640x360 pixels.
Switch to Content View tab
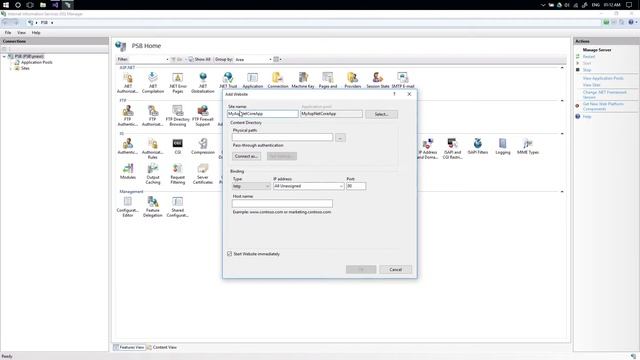(162, 347)
